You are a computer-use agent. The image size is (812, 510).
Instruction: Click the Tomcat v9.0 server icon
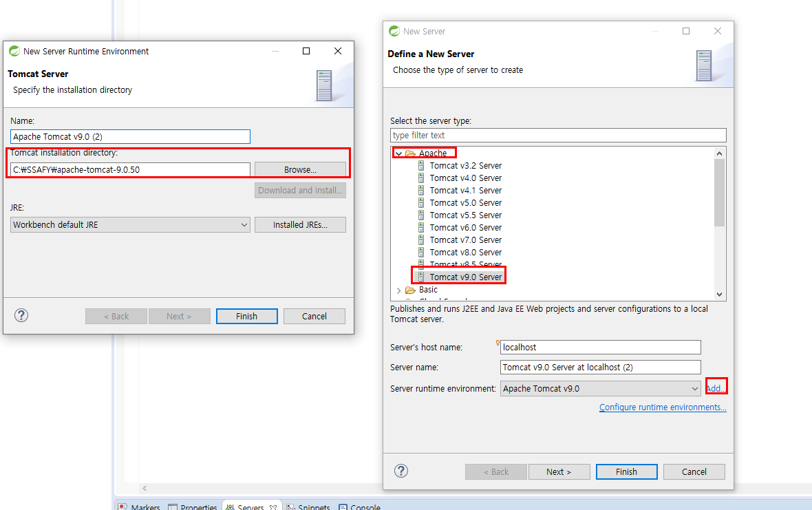pyautogui.click(x=421, y=277)
